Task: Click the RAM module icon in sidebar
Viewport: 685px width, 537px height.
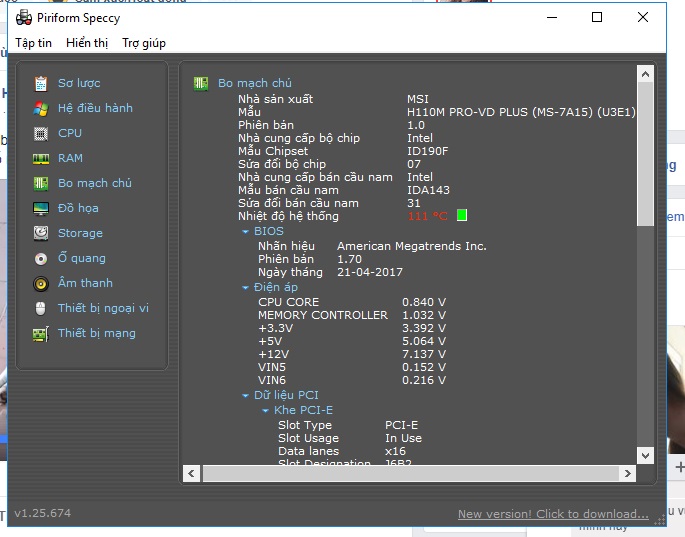Action: click(x=41, y=159)
